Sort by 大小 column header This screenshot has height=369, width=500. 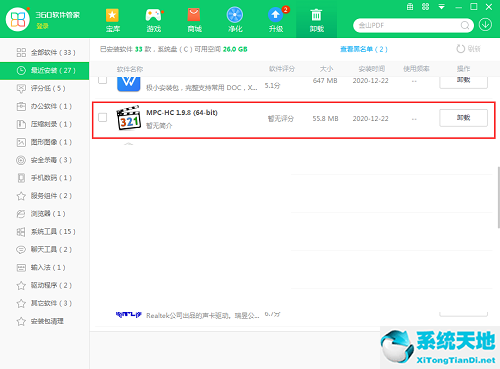[x=326, y=69]
